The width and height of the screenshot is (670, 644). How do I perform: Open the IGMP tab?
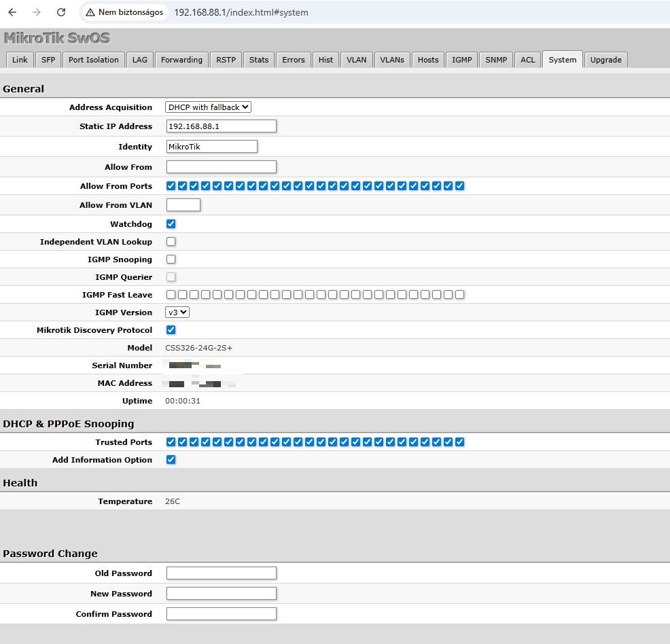[x=462, y=60]
